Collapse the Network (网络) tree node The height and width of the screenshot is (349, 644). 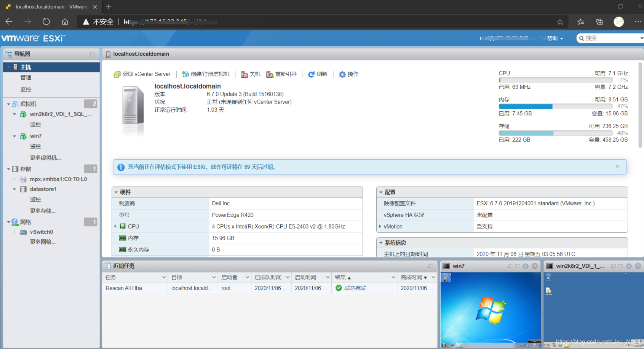(x=8, y=222)
